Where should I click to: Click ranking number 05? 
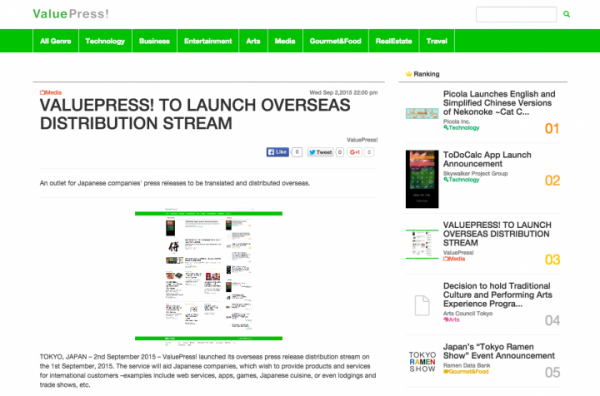(552, 372)
